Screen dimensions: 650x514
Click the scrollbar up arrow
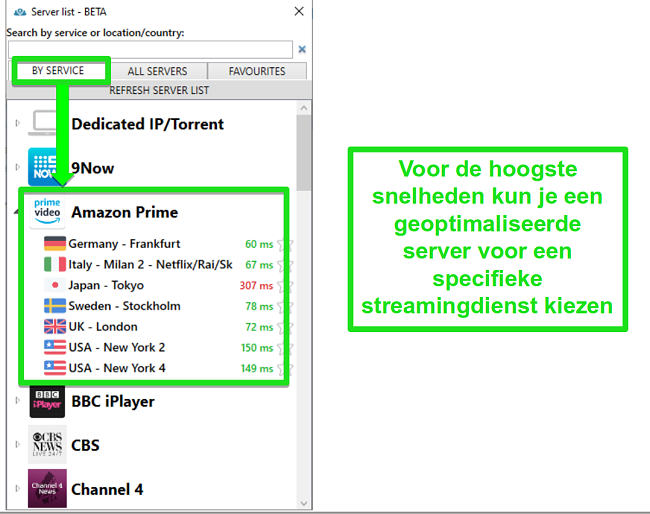click(304, 108)
